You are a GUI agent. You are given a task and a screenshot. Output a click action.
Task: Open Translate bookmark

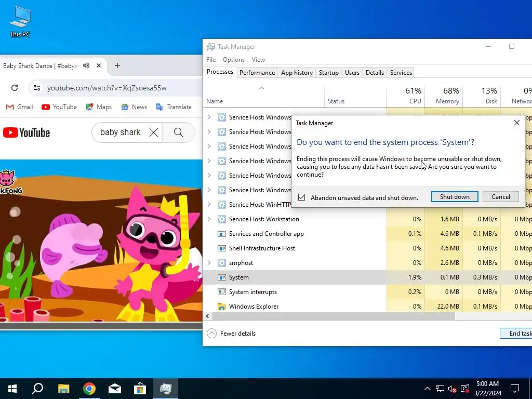tap(174, 107)
